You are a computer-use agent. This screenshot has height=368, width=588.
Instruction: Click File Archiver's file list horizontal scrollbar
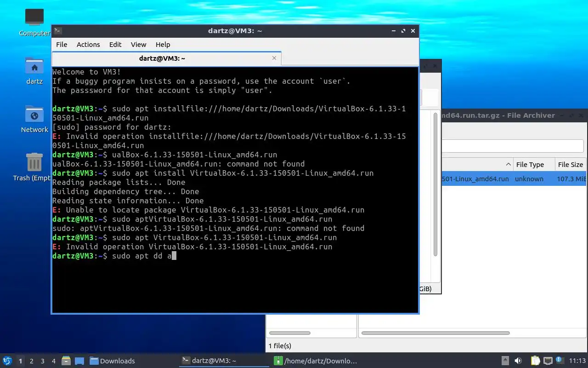435,333
